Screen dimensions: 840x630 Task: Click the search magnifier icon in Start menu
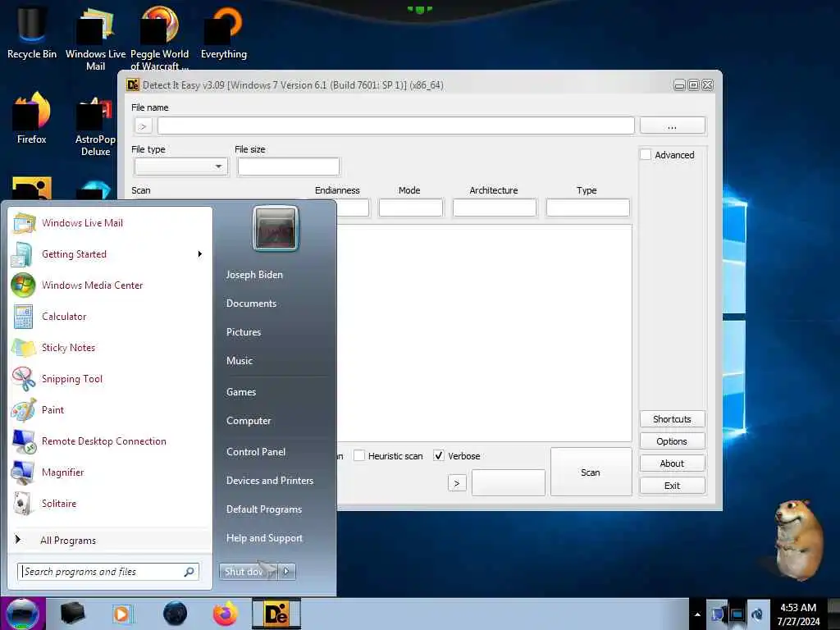pos(189,572)
